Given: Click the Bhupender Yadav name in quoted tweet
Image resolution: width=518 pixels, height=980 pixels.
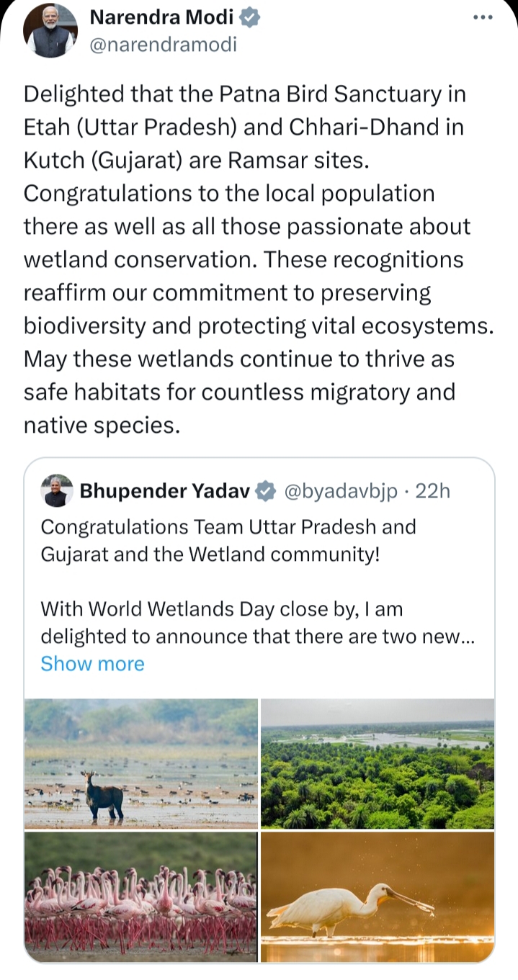Looking at the screenshot, I should click(164, 491).
